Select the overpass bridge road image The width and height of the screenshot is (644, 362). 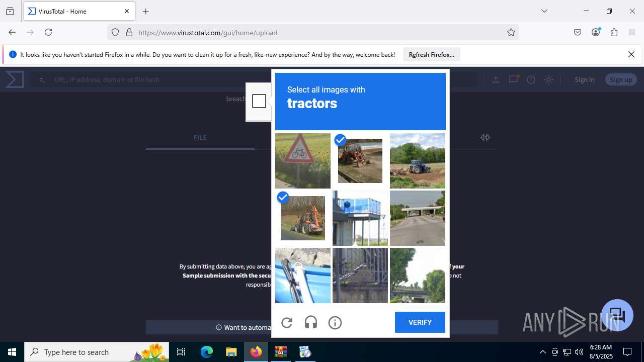coord(418,218)
